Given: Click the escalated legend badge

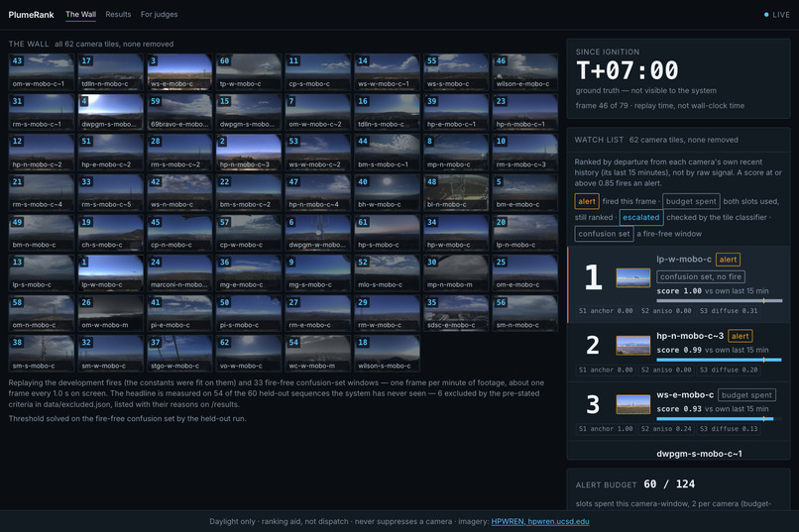Looking at the screenshot, I should [x=641, y=217].
